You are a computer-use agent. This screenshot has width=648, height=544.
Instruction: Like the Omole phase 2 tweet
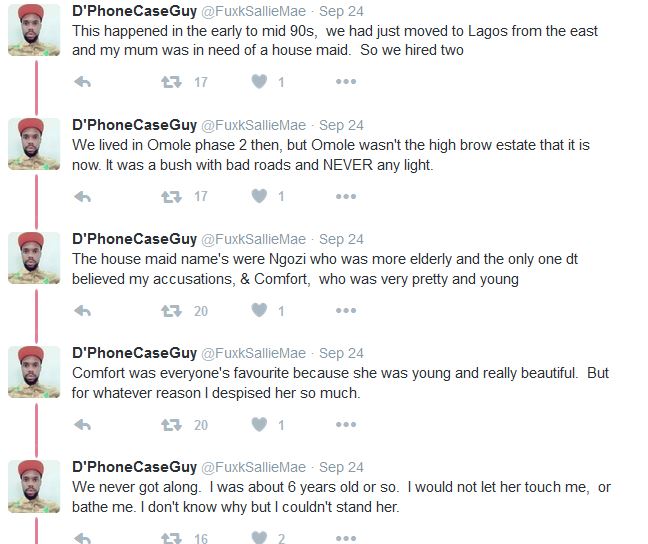[x=259, y=196]
